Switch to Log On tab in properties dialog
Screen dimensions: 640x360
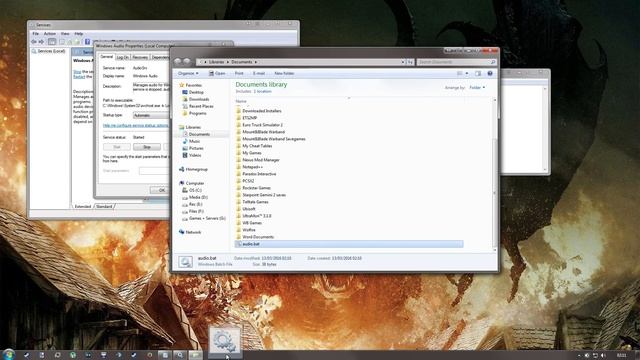(x=122, y=57)
